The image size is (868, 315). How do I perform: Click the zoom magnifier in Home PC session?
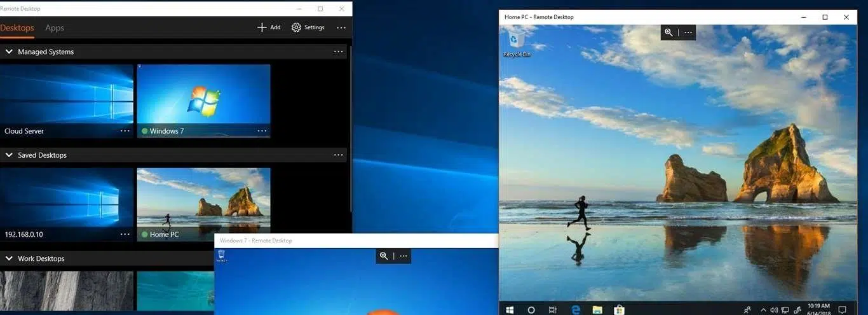pos(668,32)
